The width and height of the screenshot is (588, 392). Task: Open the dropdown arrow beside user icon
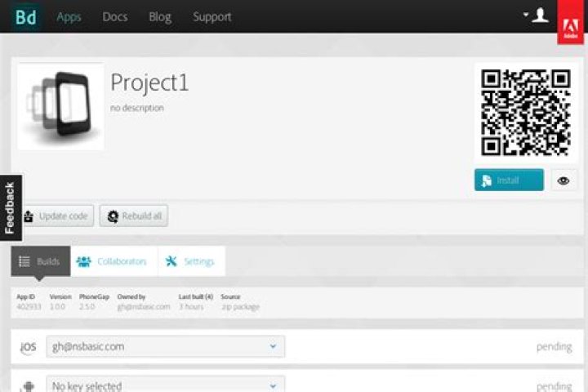(527, 16)
